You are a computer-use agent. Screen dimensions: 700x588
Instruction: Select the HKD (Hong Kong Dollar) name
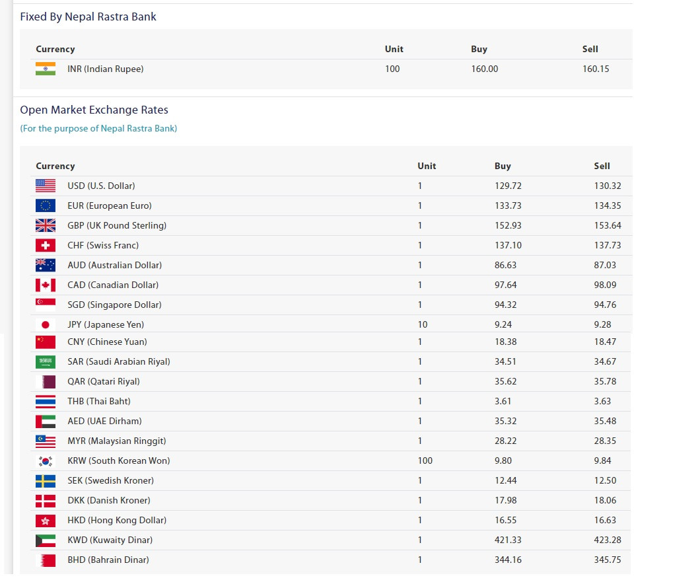[117, 521]
